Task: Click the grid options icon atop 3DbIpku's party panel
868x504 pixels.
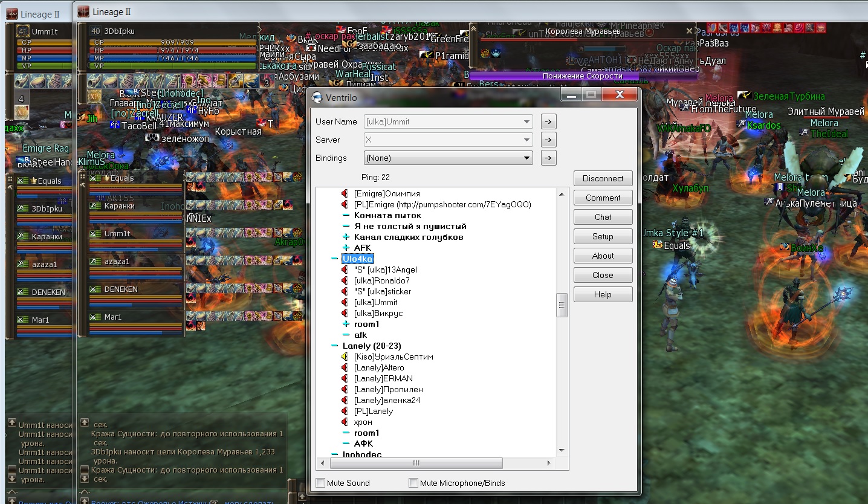Action: 82,178
